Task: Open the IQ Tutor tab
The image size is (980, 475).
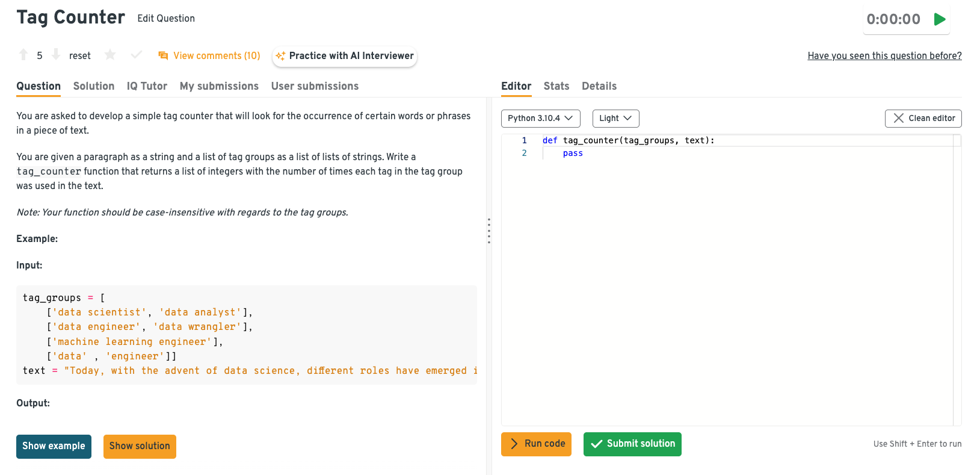Action: 147,86
